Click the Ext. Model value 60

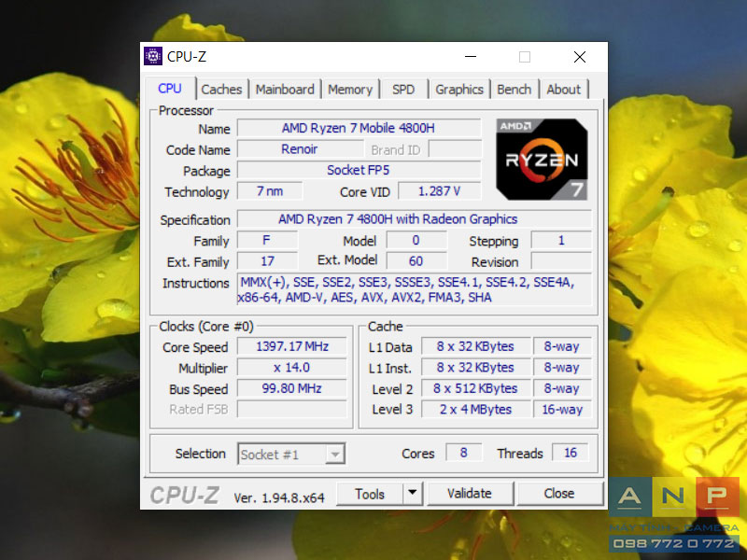click(x=416, y=261)
